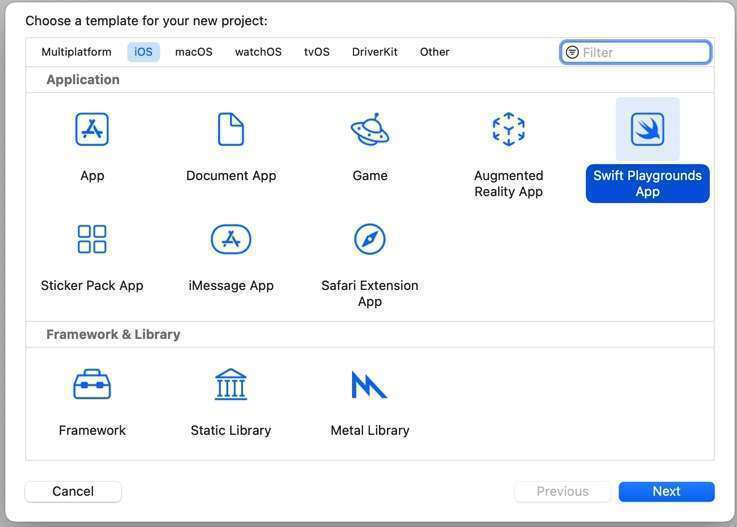737x527 pixels.
Task: Select Augmented Reality App template icon
Action: click(508, 130)
